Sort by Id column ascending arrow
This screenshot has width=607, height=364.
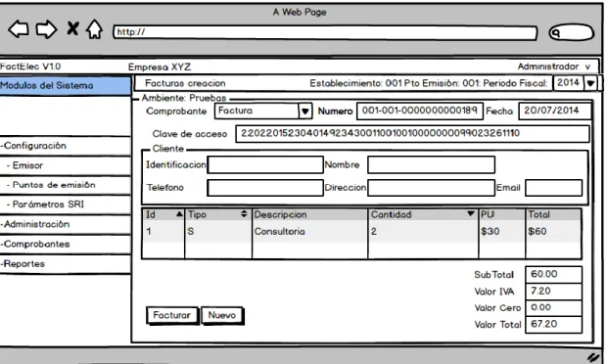tap(179, 214)
